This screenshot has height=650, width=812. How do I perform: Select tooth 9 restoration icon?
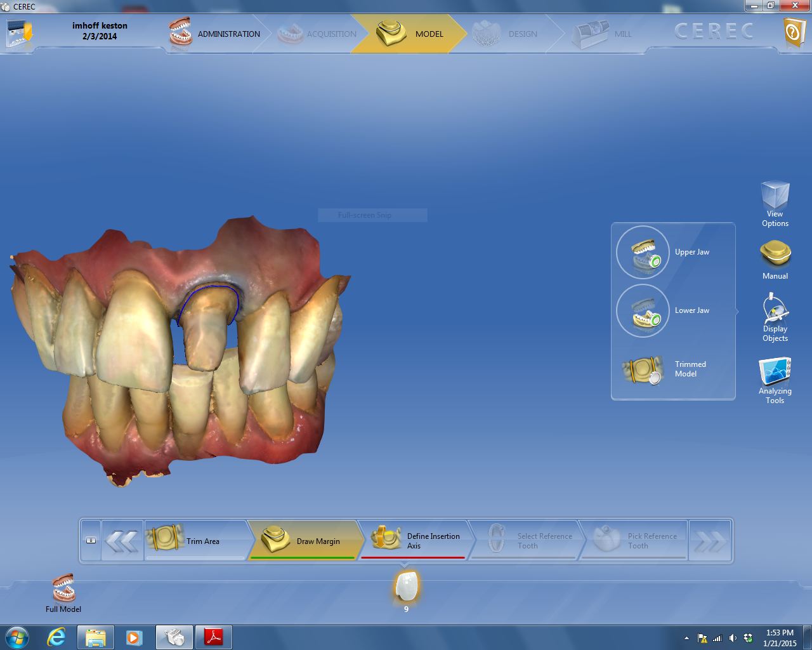click(406, 586)
